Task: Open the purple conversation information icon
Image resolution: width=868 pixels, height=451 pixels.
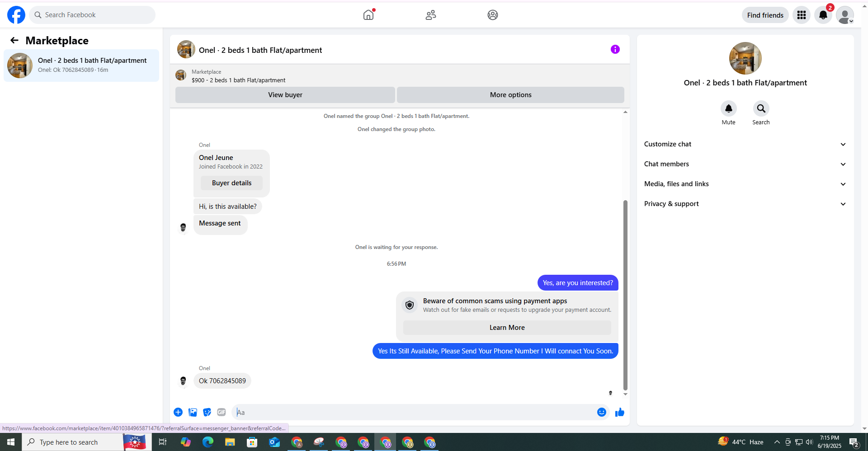Action: pos(615,49)
